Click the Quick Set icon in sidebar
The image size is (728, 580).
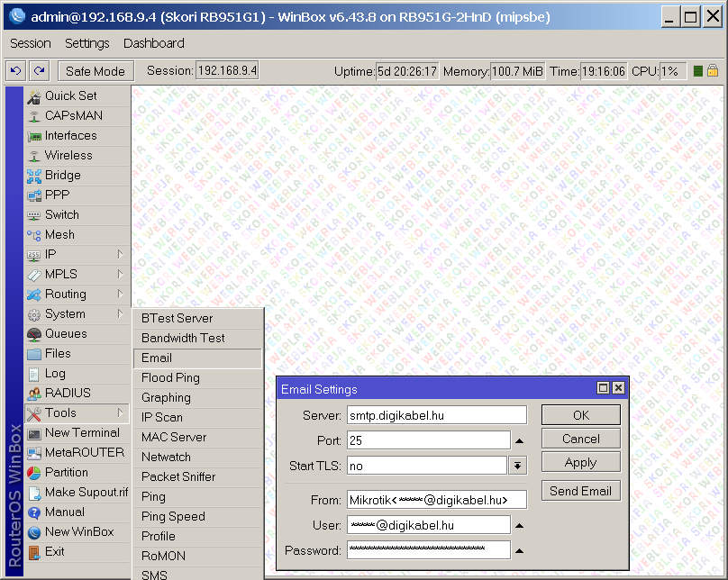pyautogui.click(x=34, y=96)
